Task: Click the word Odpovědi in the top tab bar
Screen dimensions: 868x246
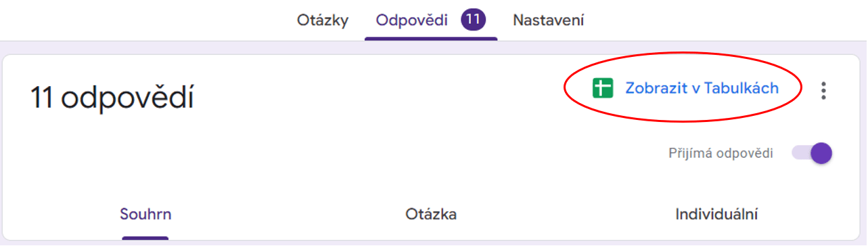Action: pyautogui.click(x=412, y=20)
